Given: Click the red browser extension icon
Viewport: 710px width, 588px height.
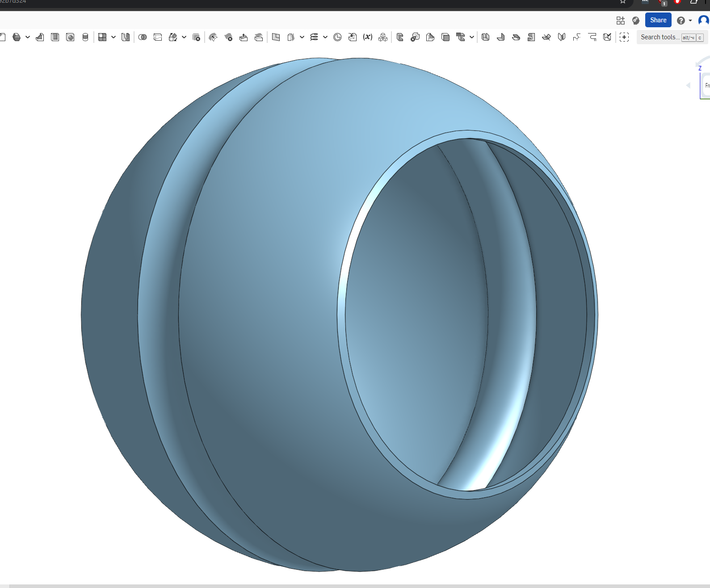Looking at the screenshot, I should click(x=677, y=2).
